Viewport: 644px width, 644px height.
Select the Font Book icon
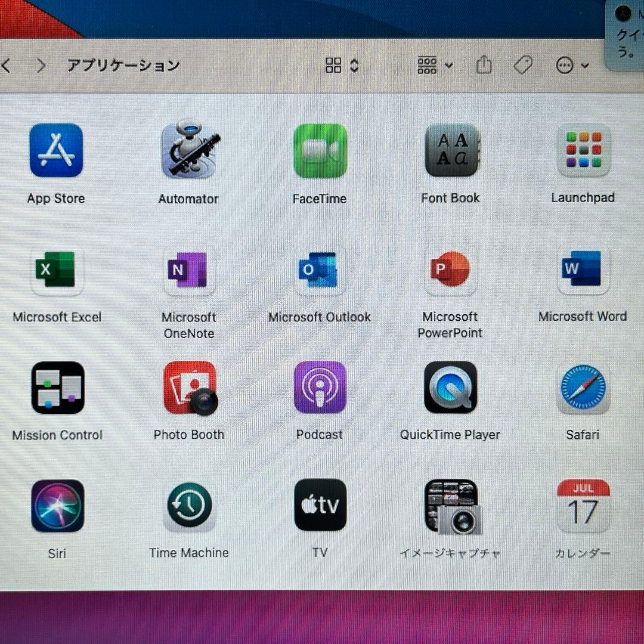tap(451, 150)
